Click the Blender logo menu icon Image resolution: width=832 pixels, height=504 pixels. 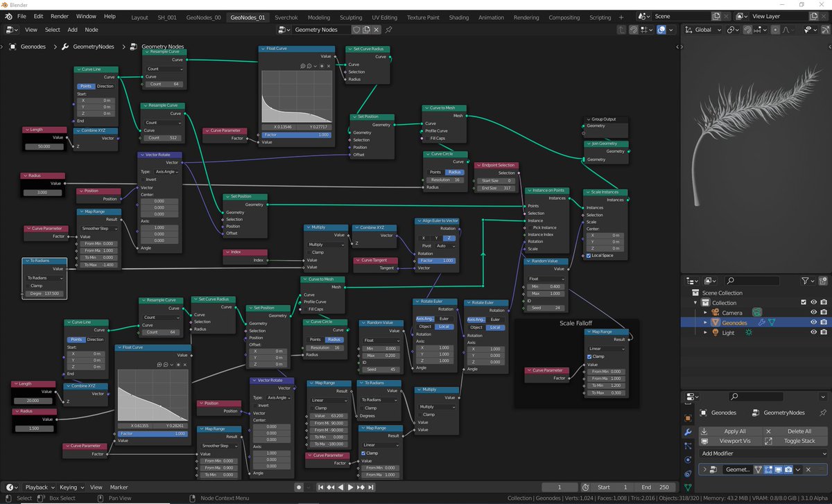(x=7, y=16)
